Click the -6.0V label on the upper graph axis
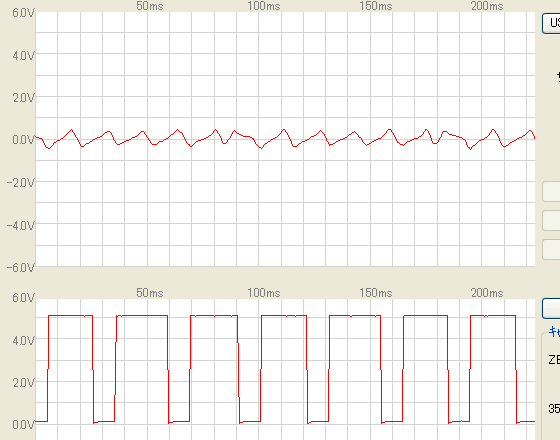560x440 pixels. [x=20, y=268]
